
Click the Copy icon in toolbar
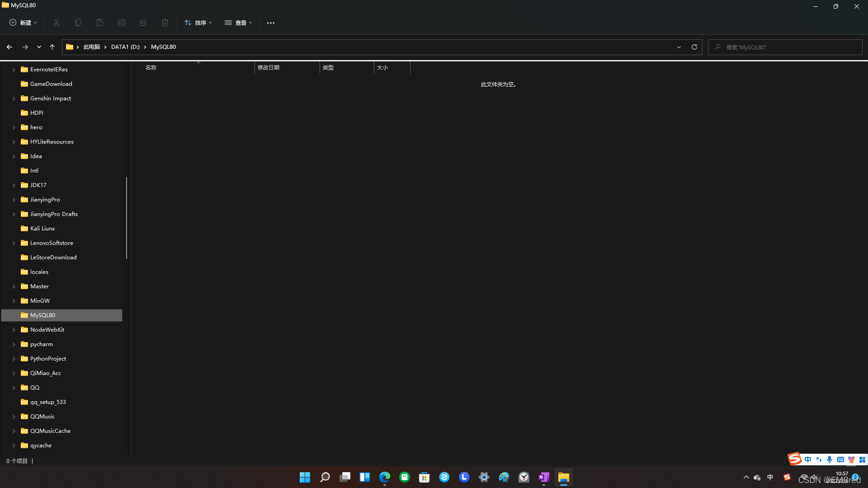(78, 23)
